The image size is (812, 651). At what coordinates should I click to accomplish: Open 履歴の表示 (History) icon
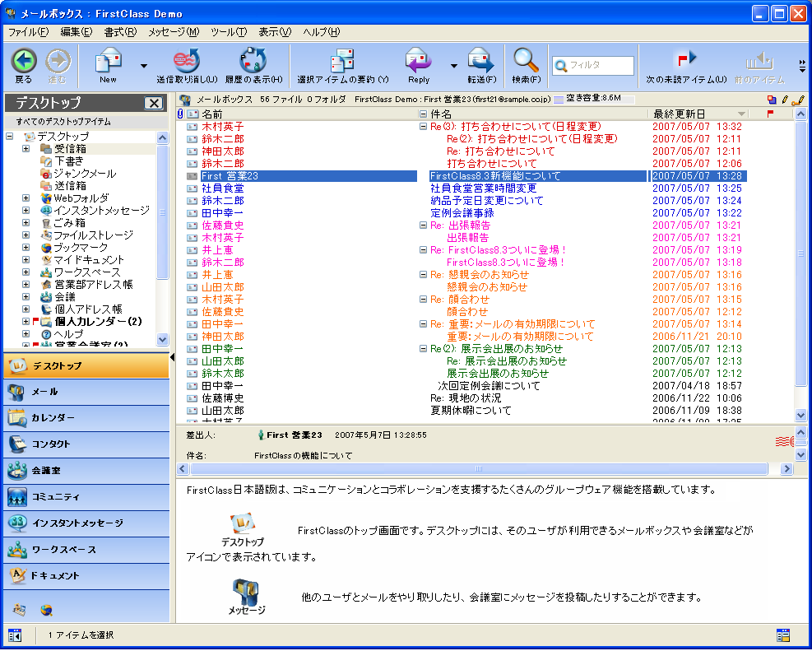click(x=253, y=61)
